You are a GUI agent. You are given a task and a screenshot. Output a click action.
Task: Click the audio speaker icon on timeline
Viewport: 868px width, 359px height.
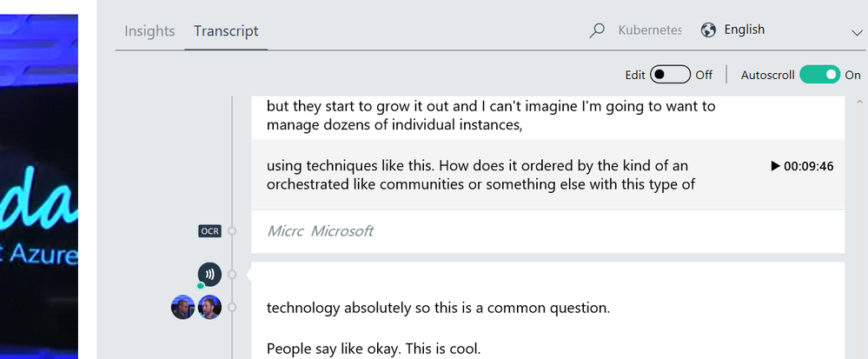click(209, 274)
